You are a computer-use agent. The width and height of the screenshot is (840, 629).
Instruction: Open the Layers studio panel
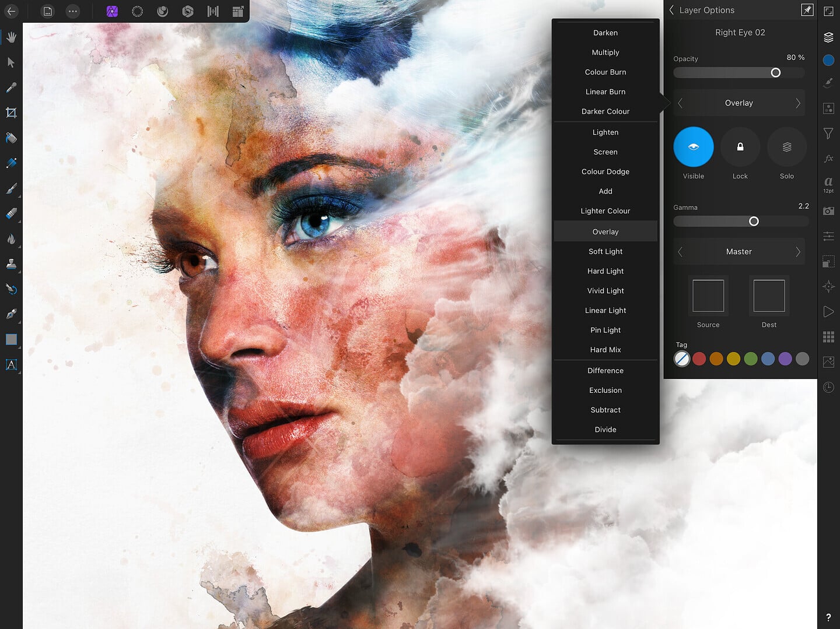click(828, 37)
